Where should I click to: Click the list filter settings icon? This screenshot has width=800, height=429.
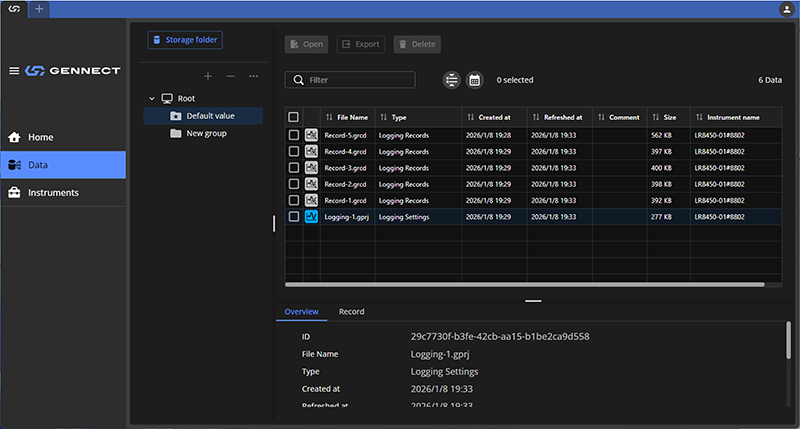coord(452,80)
